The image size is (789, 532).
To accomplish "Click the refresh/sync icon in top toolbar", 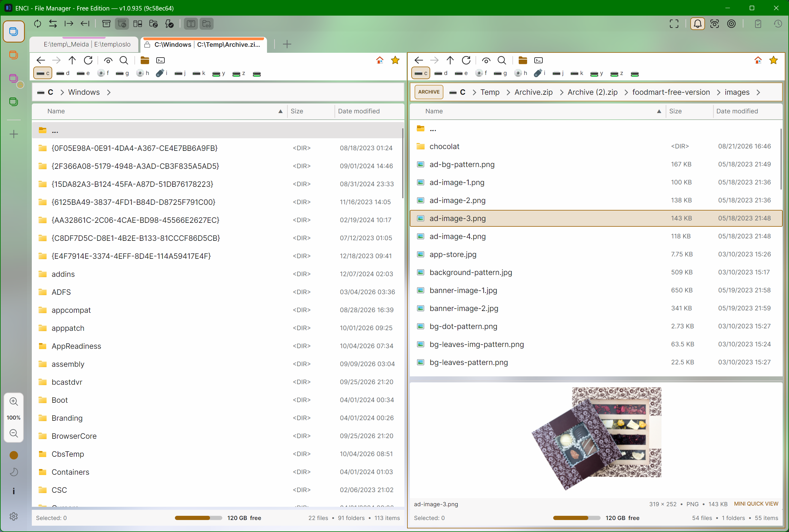I will click(38, 24).
